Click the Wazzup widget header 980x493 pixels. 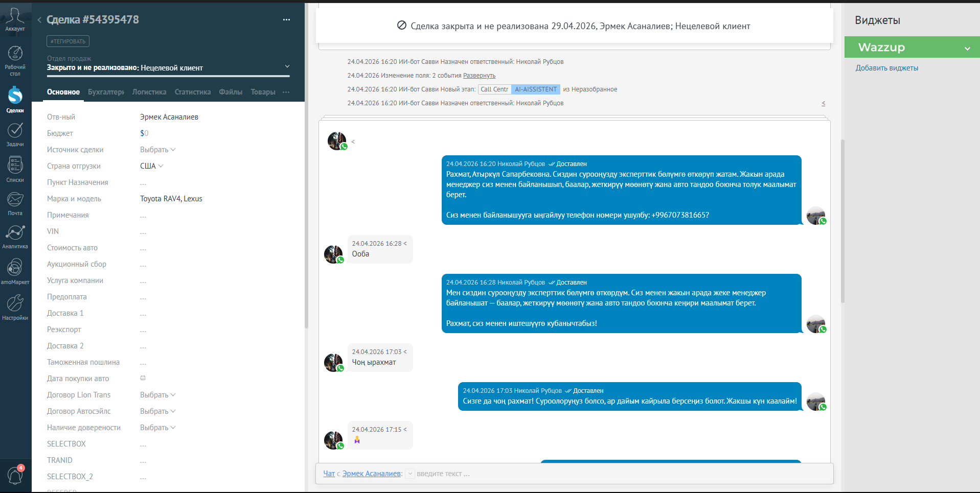[912, 47]
